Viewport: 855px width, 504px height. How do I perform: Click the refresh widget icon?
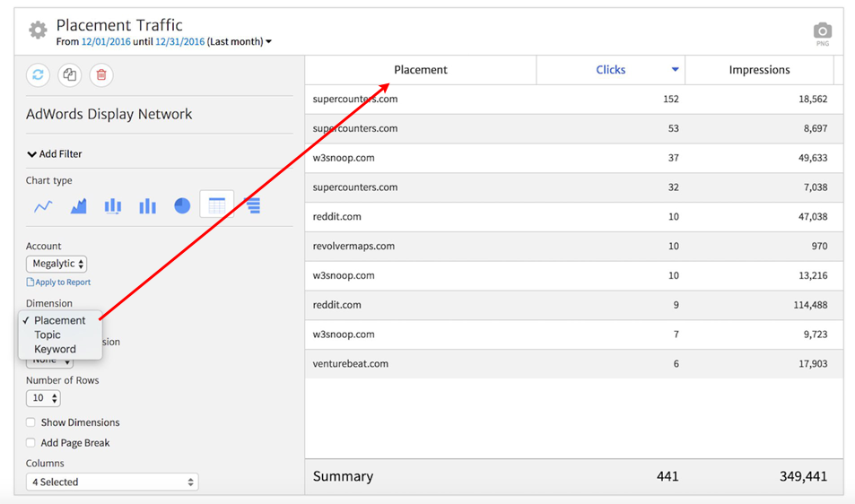[x=39, y=74]
